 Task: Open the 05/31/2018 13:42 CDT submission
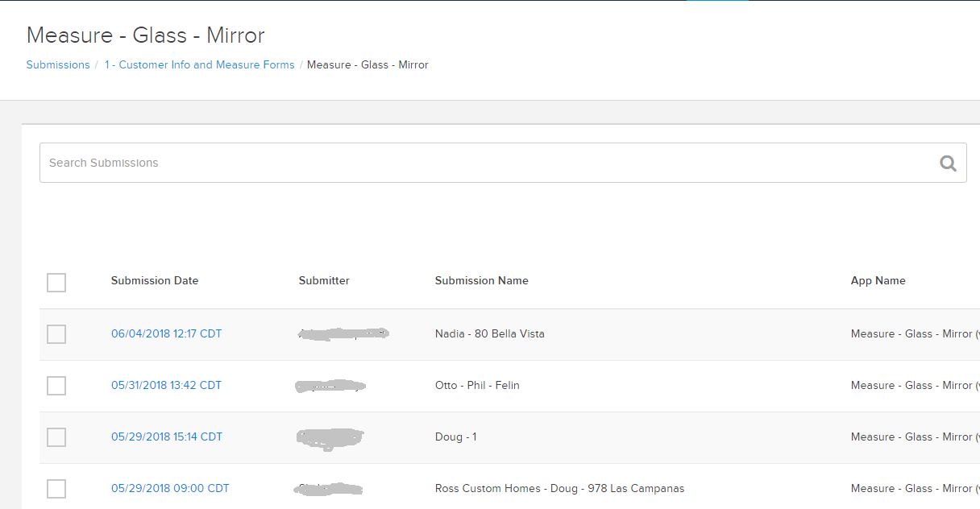(166, 385)
